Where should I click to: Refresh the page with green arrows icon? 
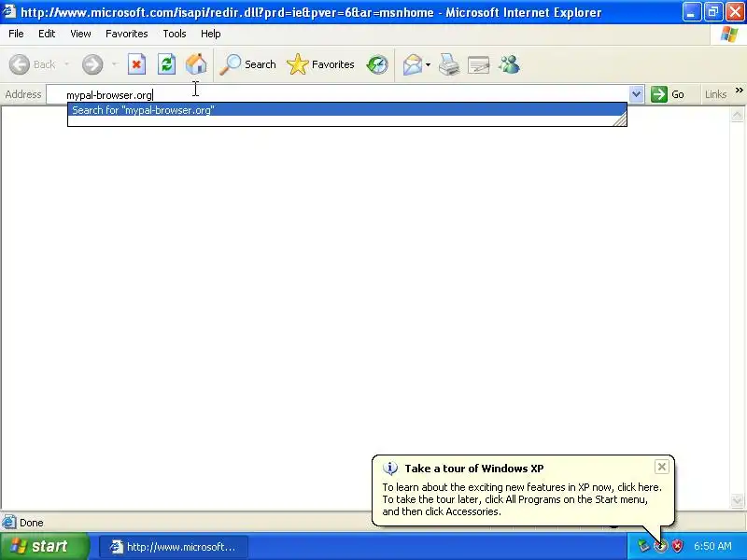point(166,64)
